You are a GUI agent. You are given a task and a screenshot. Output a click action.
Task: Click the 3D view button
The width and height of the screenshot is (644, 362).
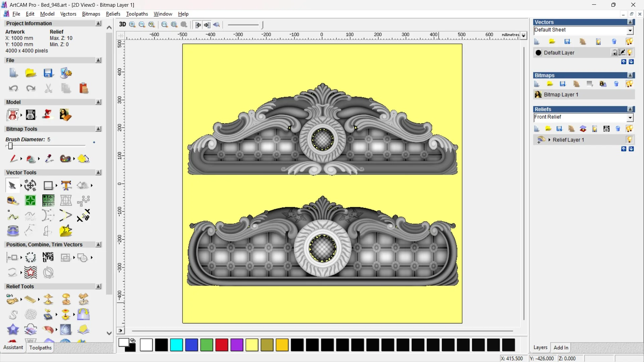pos(122,24)
